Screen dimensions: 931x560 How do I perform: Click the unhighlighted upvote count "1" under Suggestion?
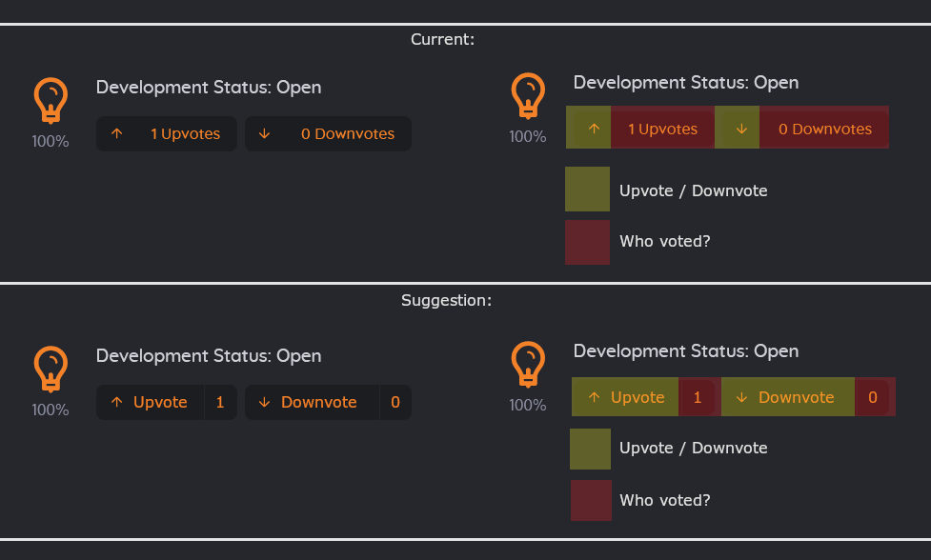click(x=220, y=402)
